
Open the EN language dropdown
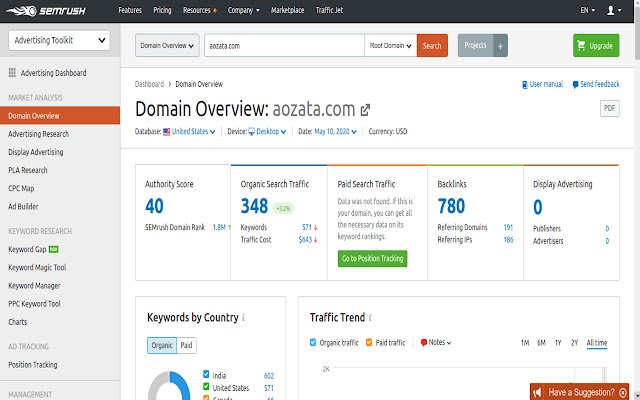588,11
